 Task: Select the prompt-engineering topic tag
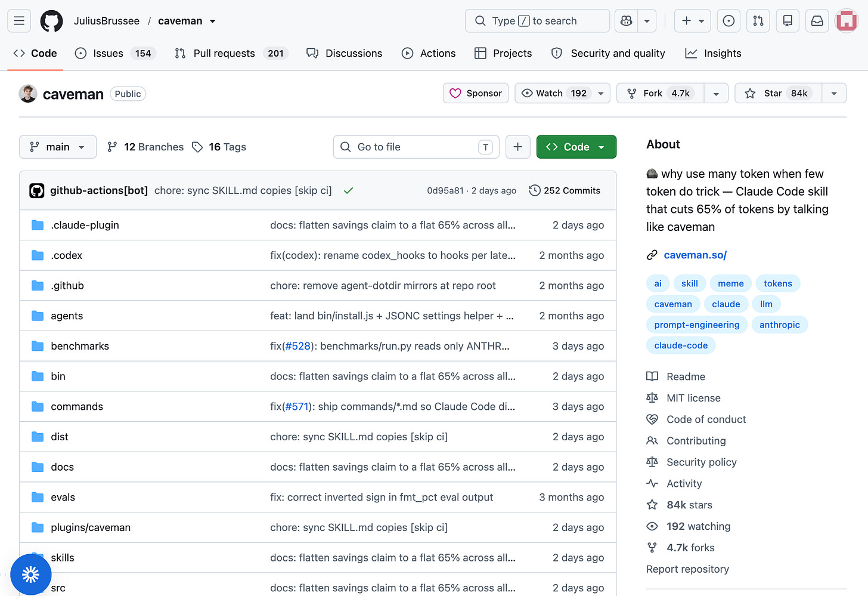pos(697,325)
